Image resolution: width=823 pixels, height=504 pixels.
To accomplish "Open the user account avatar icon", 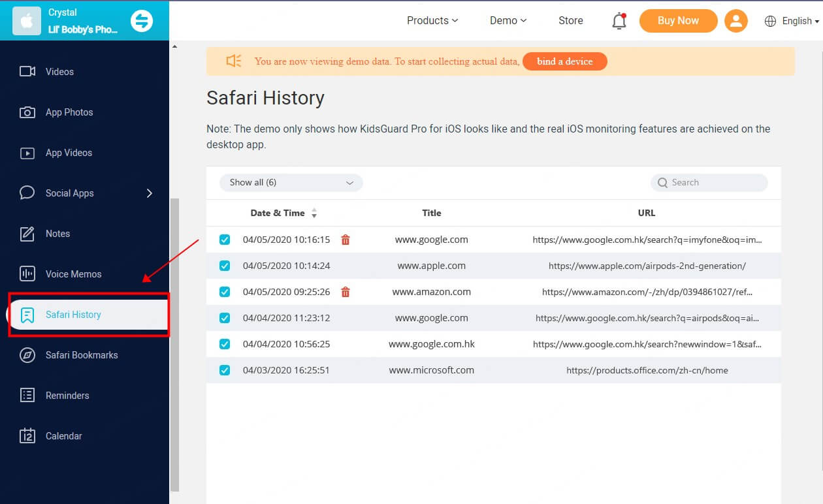I will [736, 21].
